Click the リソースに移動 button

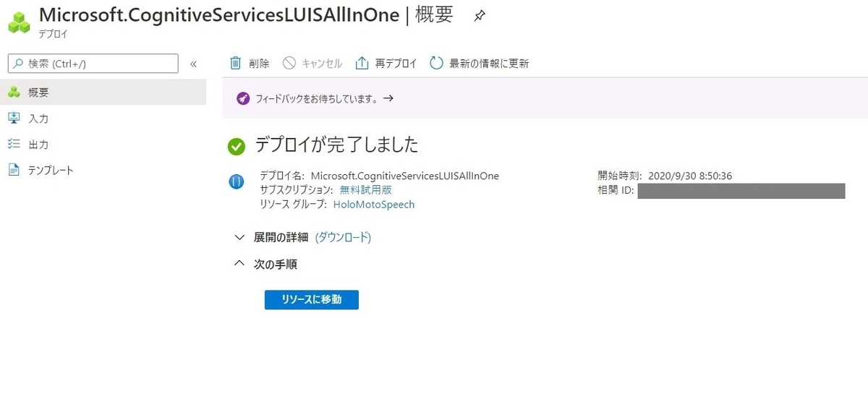[x=312, y=299]
